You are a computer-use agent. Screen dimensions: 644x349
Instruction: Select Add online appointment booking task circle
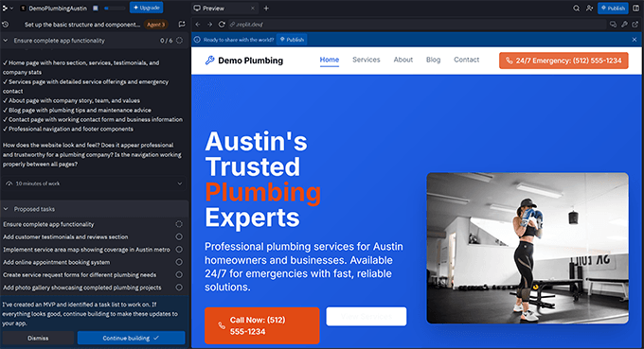(179, 262)
